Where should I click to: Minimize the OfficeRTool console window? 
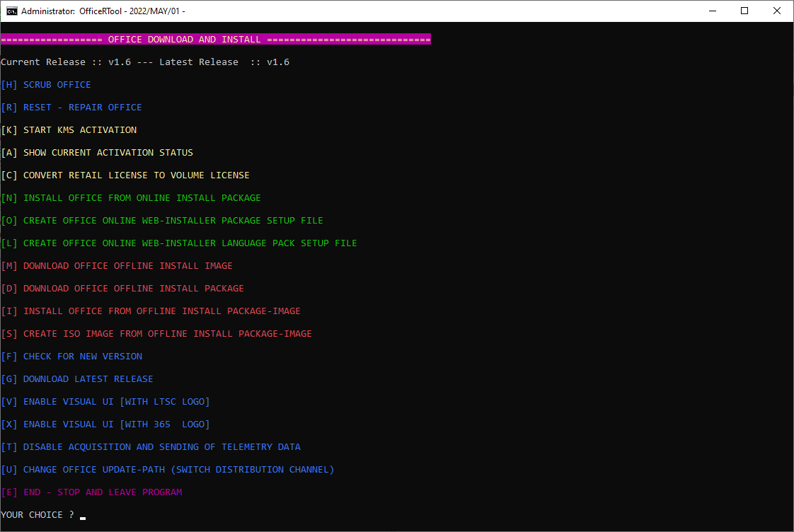713,11
